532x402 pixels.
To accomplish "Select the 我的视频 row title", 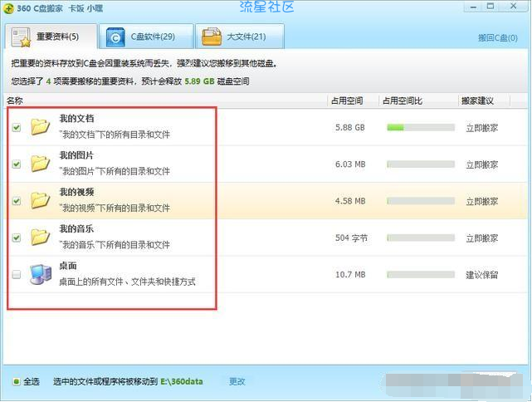I will (x=76, y=192).
